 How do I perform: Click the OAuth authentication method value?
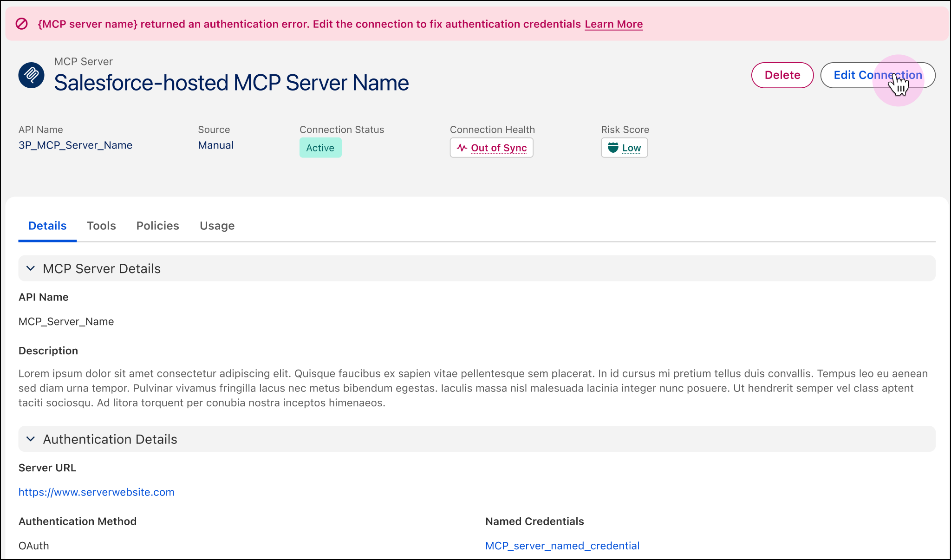tap(34, 546)
